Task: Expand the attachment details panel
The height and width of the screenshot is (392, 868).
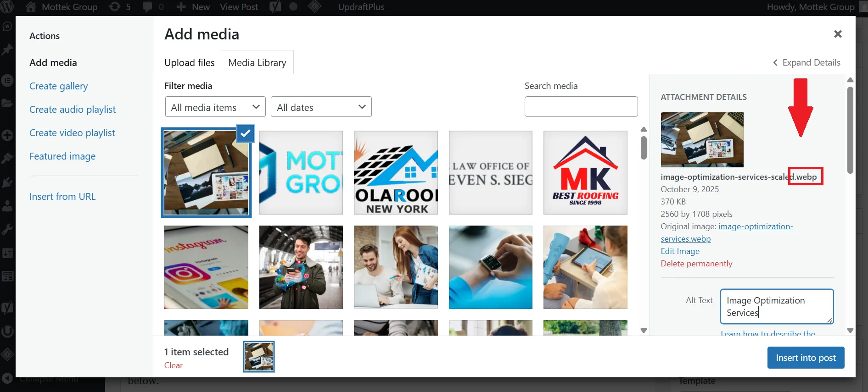Action: coord(806,62)
